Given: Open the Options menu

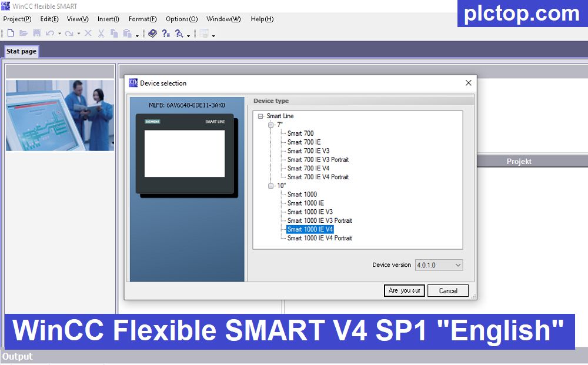Looking at the screenshot, I should (182, 19).
